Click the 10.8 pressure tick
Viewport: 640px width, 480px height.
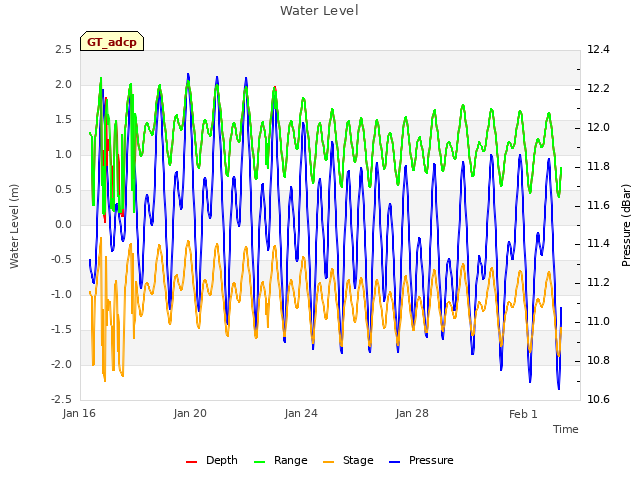pos(598,360)
